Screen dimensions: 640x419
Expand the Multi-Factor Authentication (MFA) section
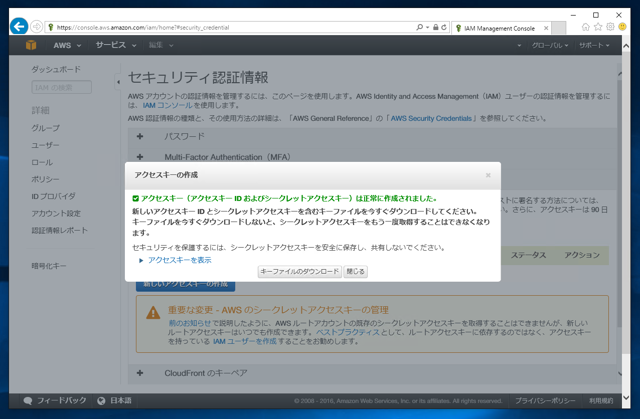[x=140, y=157]
